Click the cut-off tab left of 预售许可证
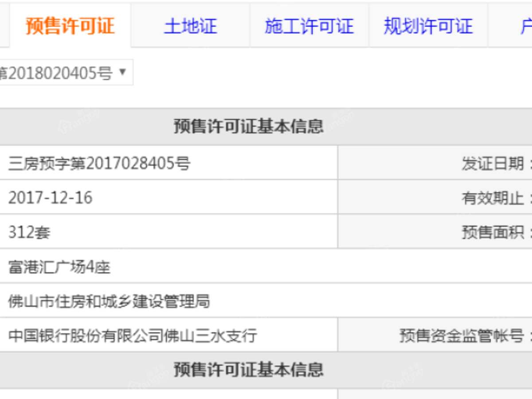Screen dimensions: 532x399 [4, 26]
